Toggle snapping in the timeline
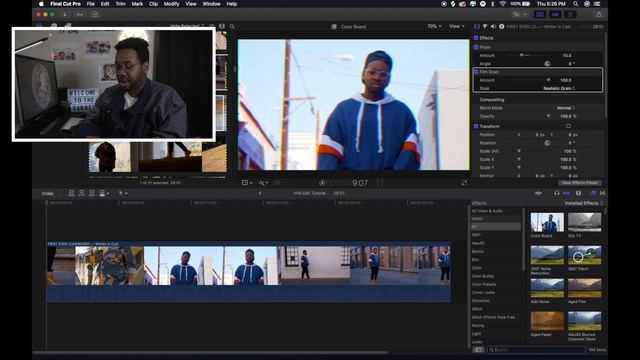 click(x=566, y=193)
